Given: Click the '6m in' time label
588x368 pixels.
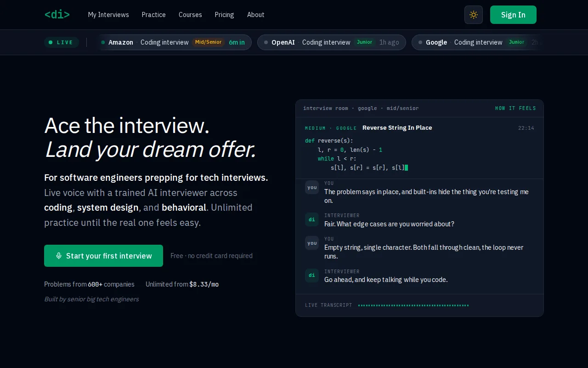Looking at the screenshot, I should click(x=237, y=42).
